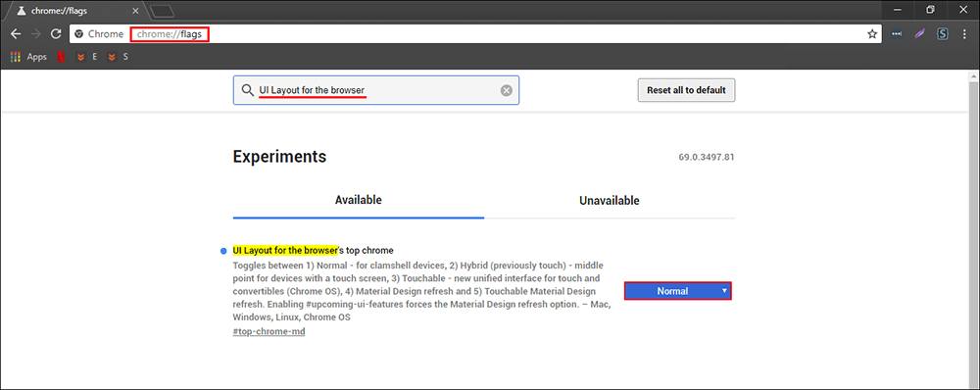
Task: Click the magnifier icon in search box
Action: pos(248,90)
